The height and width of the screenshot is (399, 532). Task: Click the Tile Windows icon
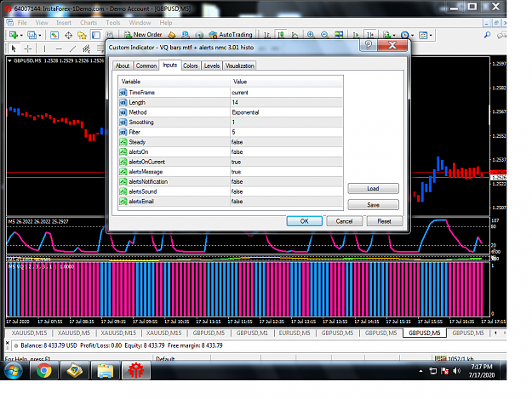[339, 35]
